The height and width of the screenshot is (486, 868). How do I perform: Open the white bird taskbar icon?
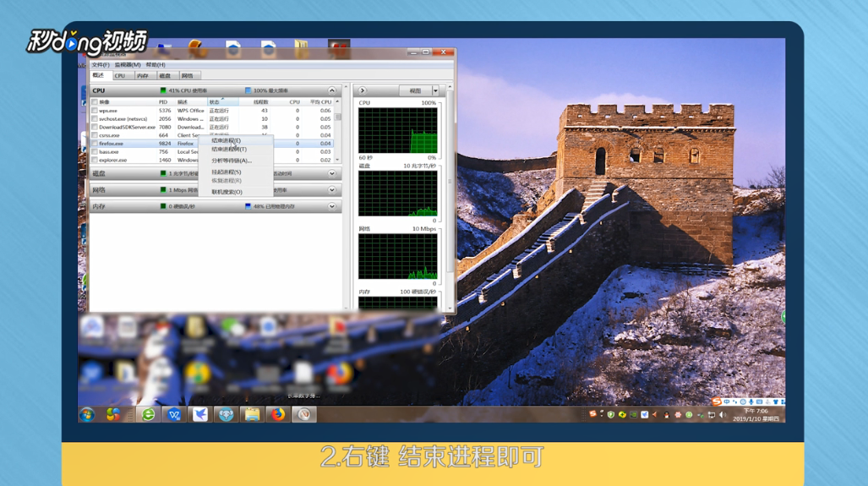(199, 414)
